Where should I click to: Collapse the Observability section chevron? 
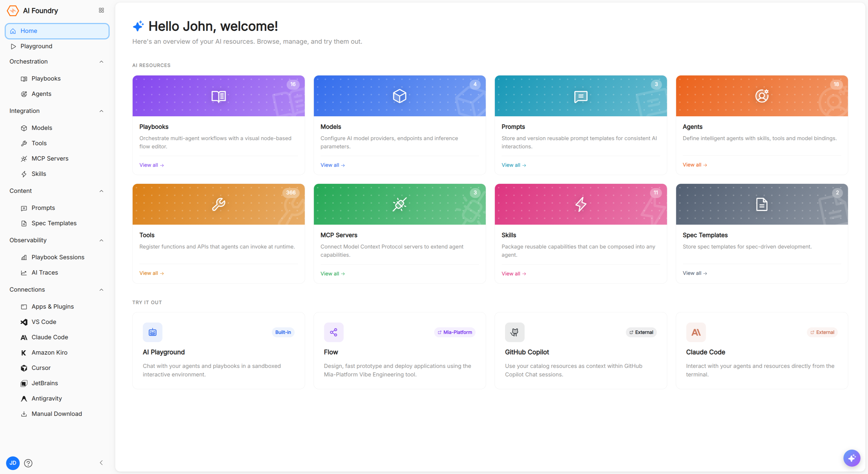(x=102, y=241)
